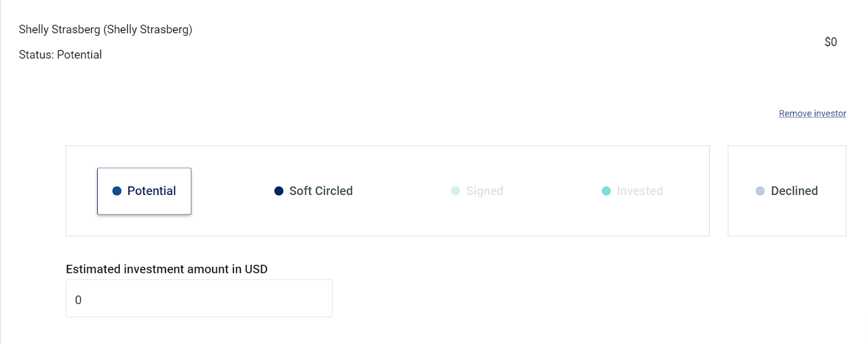Click the Potential label text

pos(151,191)
